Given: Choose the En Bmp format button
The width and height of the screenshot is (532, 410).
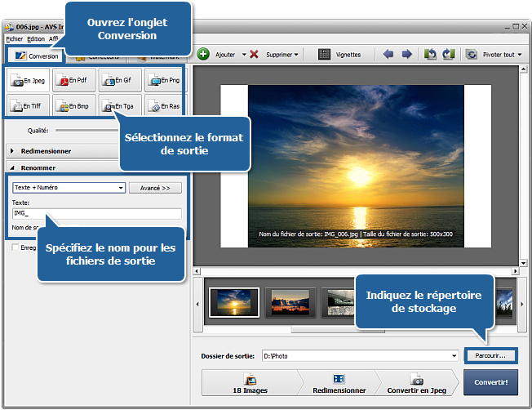Looking at the screenshot, I should coord(73,106).
